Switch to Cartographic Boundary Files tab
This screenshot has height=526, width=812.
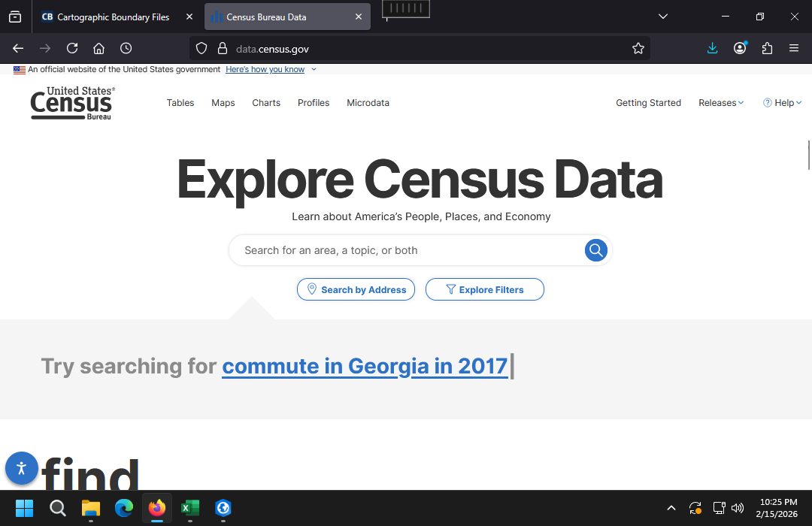(113, 17)
